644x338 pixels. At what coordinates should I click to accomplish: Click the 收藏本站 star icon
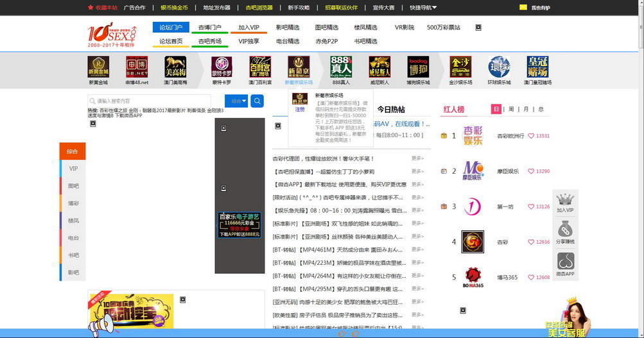click(91, 8)
